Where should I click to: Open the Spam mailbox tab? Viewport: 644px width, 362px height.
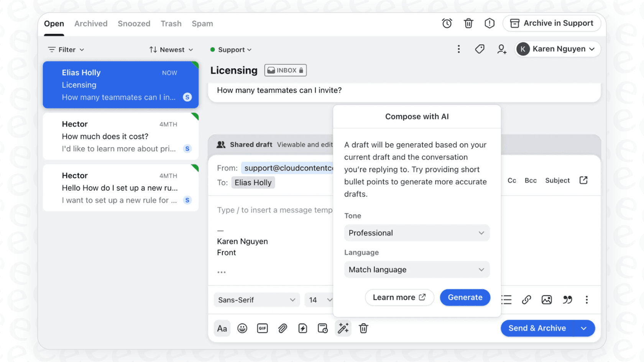(202, 23)
